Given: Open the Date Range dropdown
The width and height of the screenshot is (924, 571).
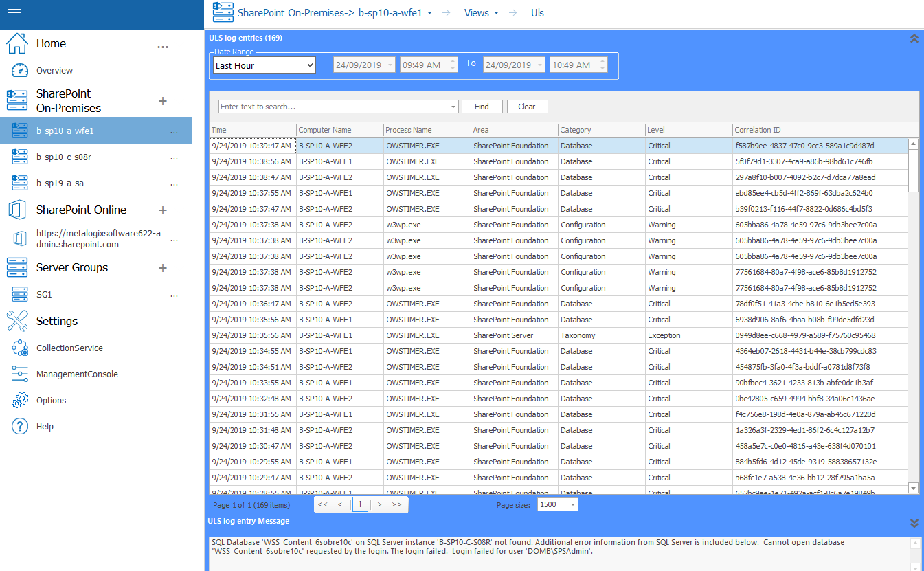Looking at the screenshot, I should point(264,65).
